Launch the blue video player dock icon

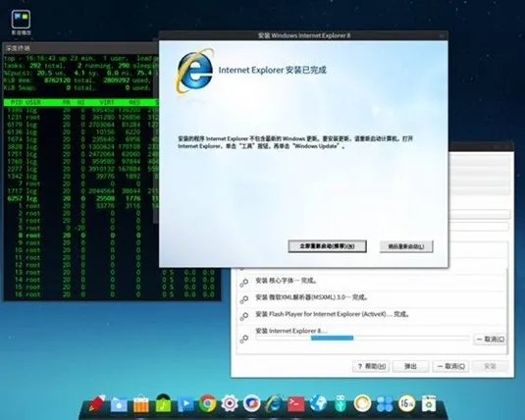coord(185,404)
